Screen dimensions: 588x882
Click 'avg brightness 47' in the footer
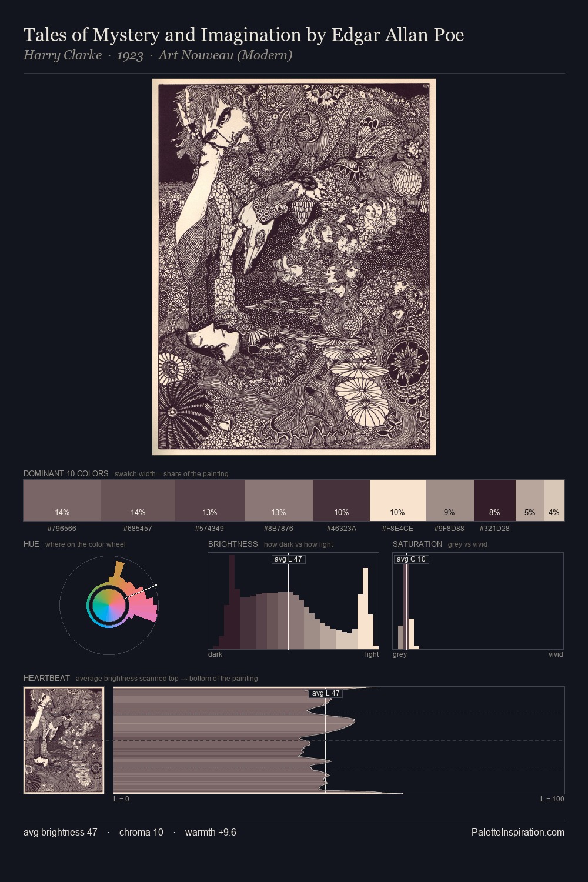(61, 832)
